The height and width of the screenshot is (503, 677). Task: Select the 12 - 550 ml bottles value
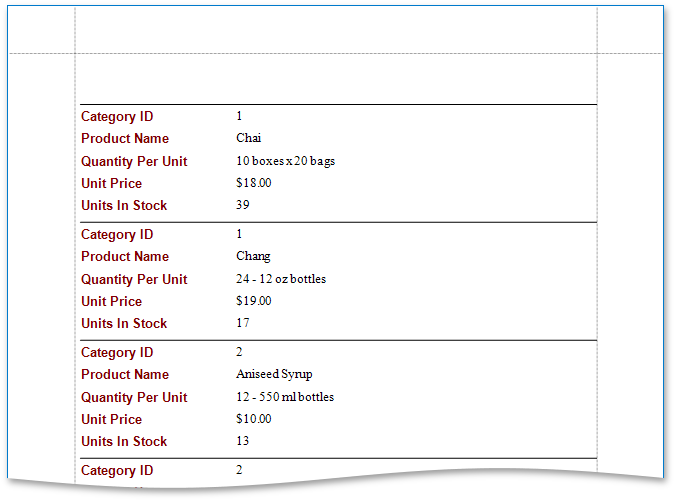pos(285,397)
